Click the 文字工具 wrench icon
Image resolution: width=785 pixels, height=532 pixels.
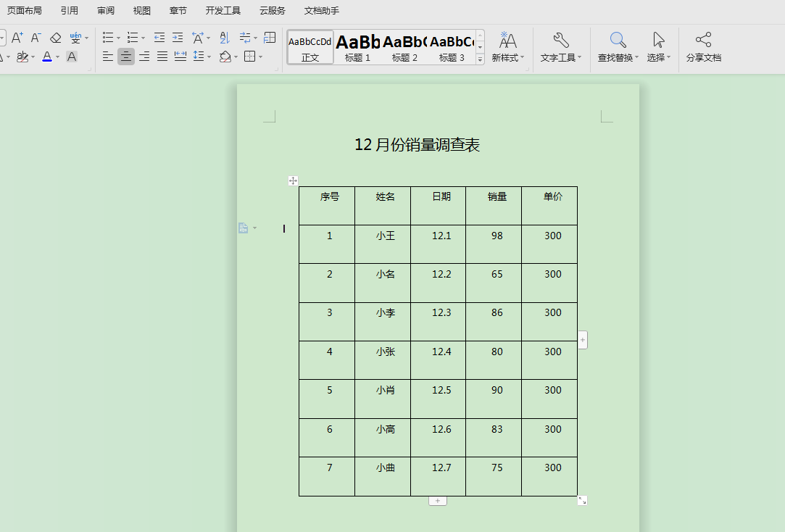pos(559,40)
